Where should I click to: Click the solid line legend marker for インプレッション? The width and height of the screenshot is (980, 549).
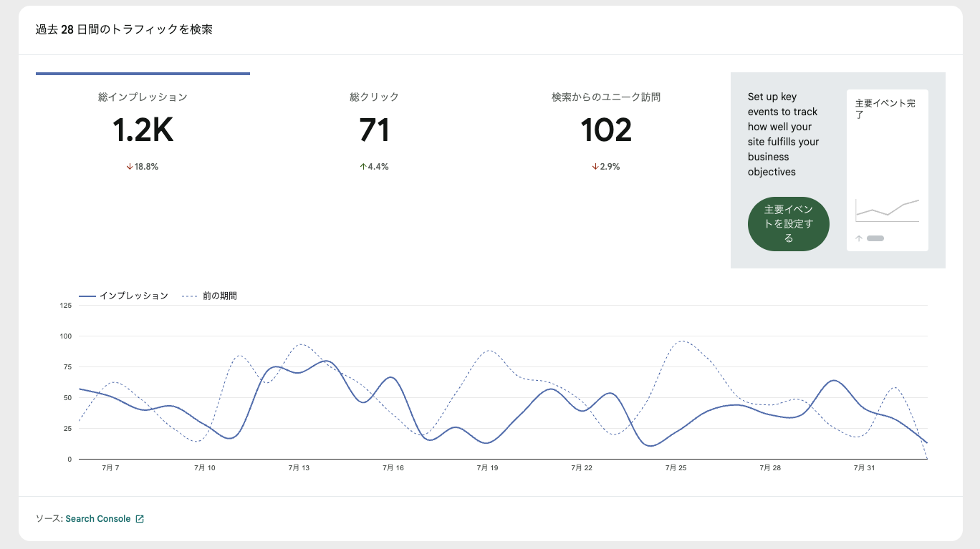(x=87, y=296)
